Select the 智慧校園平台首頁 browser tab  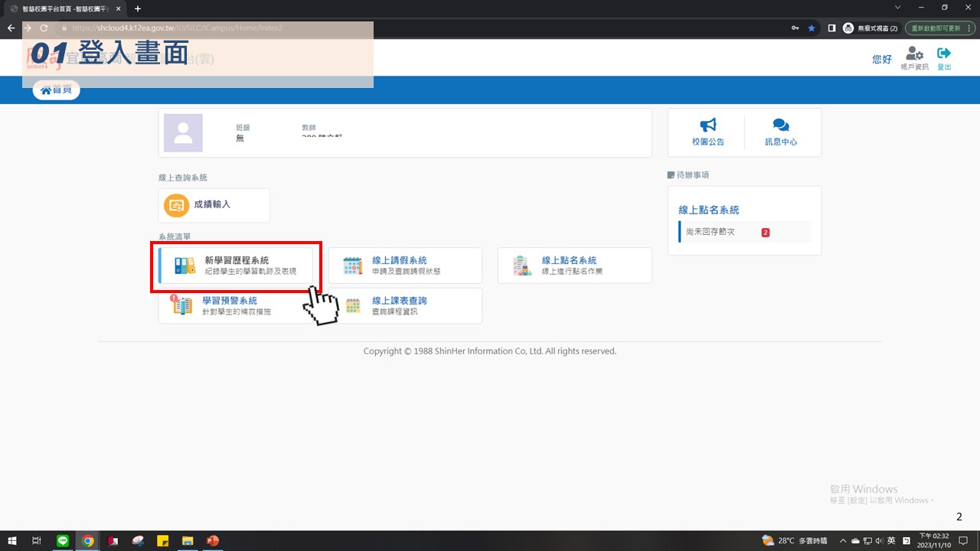pos(61,8)
